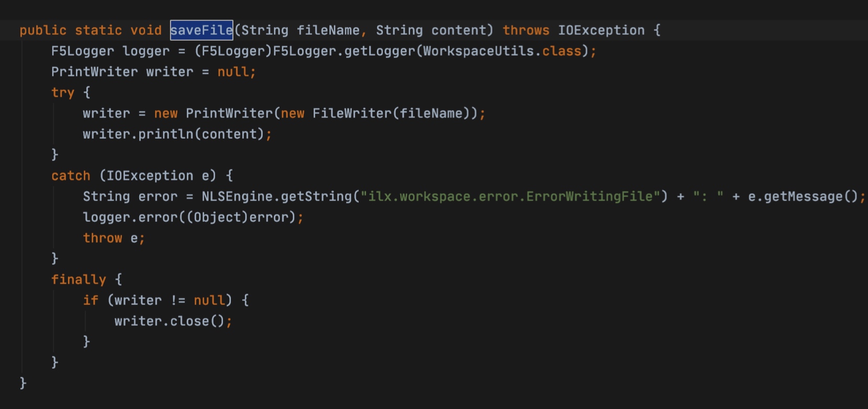Click the highlighted saveFile method name
This screenshot has width=868, height=409.
click(202, 30)
